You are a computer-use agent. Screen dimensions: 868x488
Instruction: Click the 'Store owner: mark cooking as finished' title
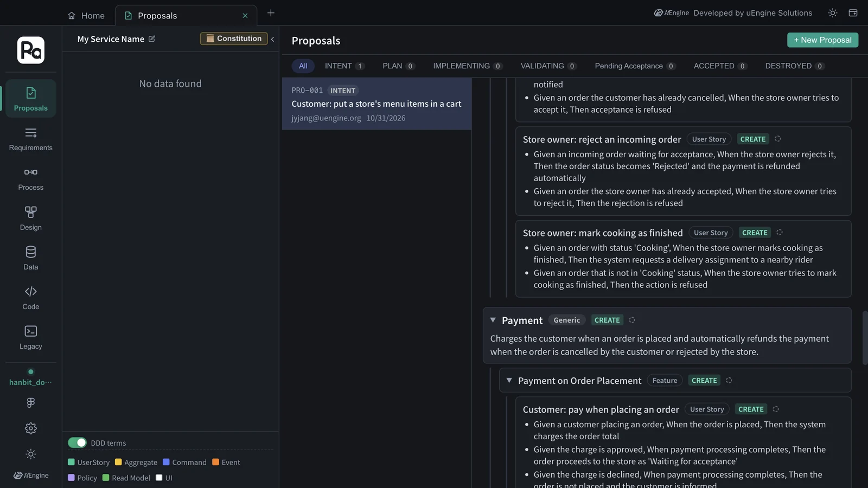603,233
